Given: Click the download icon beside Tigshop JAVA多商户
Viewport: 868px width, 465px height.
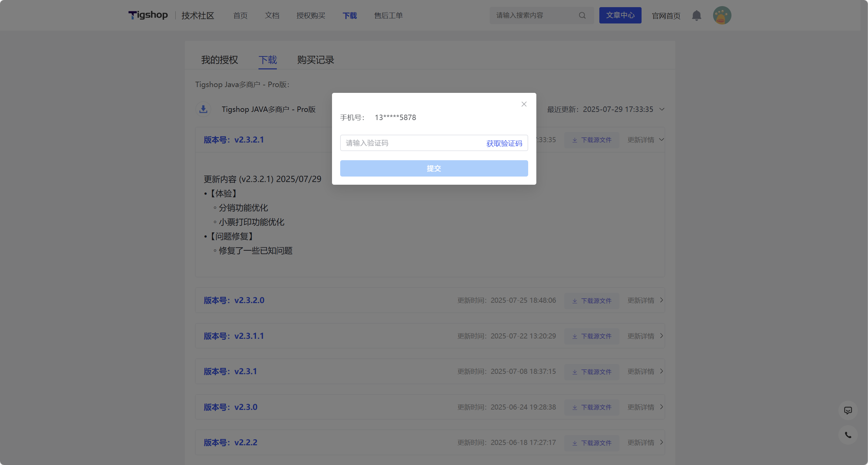Looking at the screenshot, I should pyautogui.click(x=203, y=109).
